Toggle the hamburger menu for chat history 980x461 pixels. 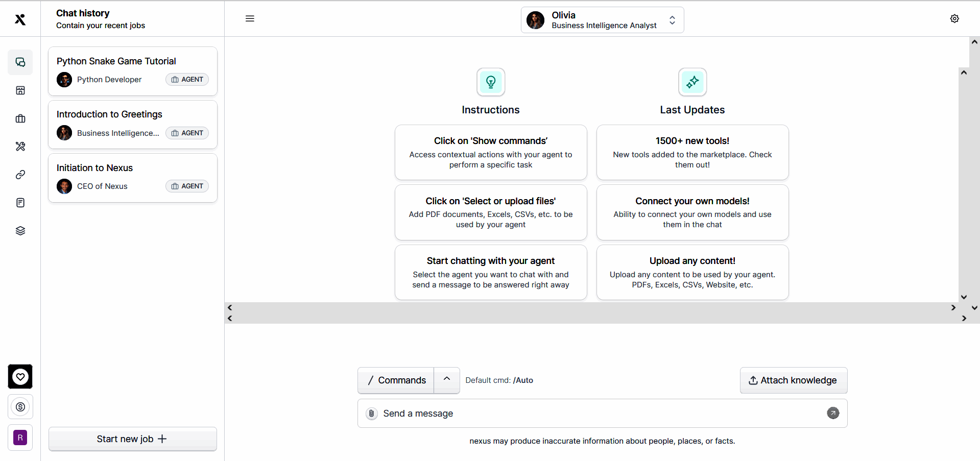click(250, 19)
